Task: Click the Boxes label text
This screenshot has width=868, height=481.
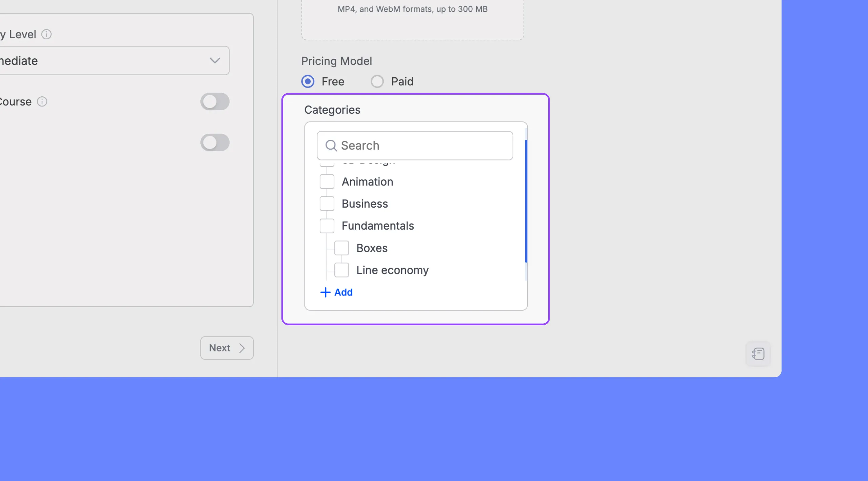Action: [x=372, y=248]
